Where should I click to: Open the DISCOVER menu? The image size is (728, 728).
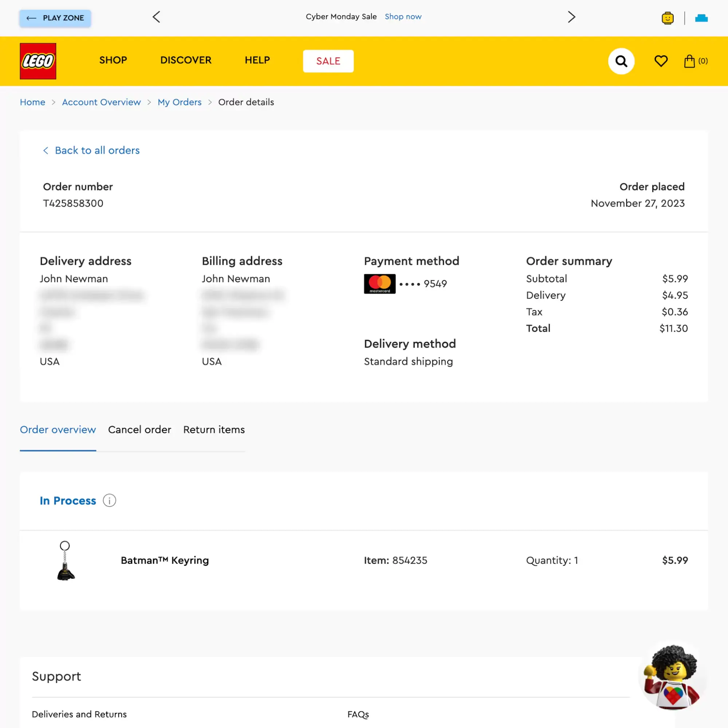click(x=186, y=60)
